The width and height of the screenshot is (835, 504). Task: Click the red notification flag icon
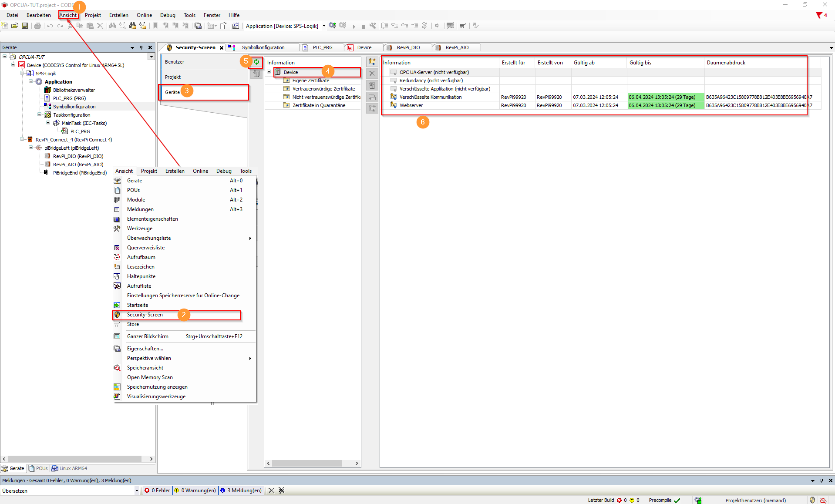pos(819,15)
